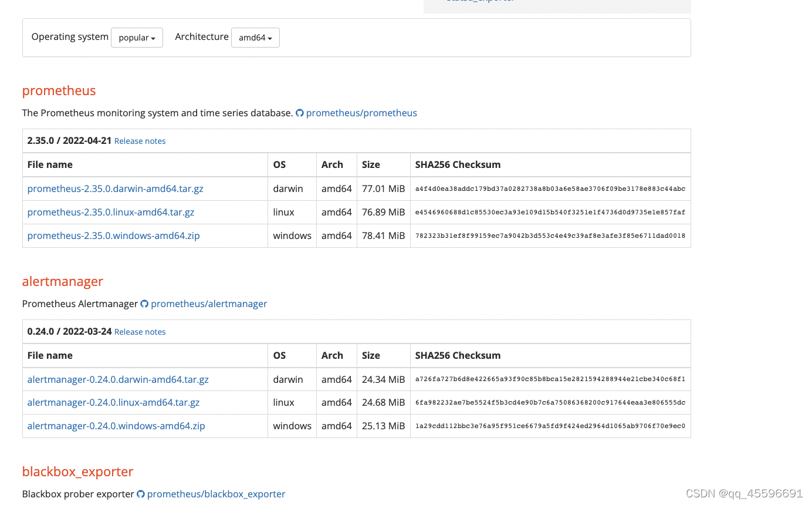Screen dimensions: 812x505
Task: Click the windows OS cell in alertmanager table
Action: [x=292, y=426]
